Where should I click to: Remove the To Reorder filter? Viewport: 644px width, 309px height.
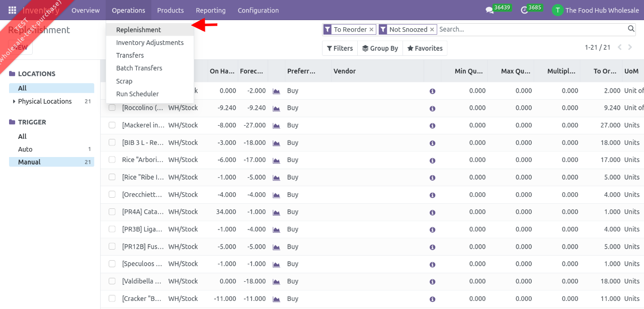point(371,30)
